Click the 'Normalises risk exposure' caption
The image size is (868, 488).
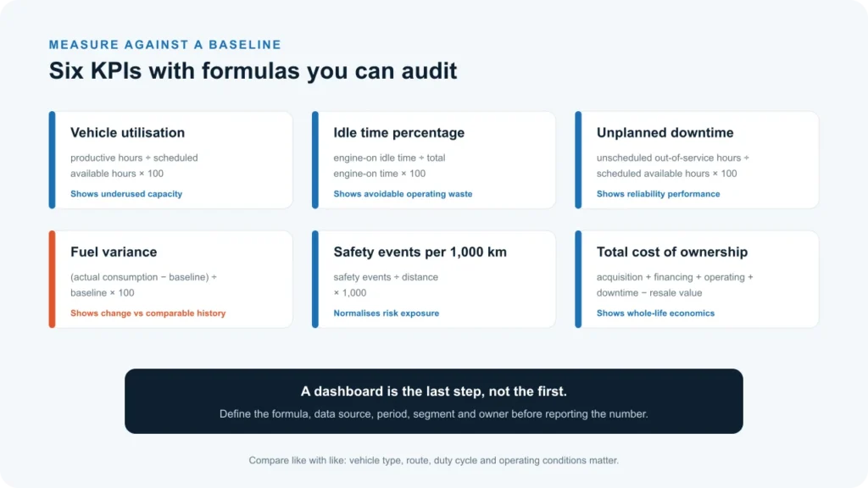coord(386,313)
